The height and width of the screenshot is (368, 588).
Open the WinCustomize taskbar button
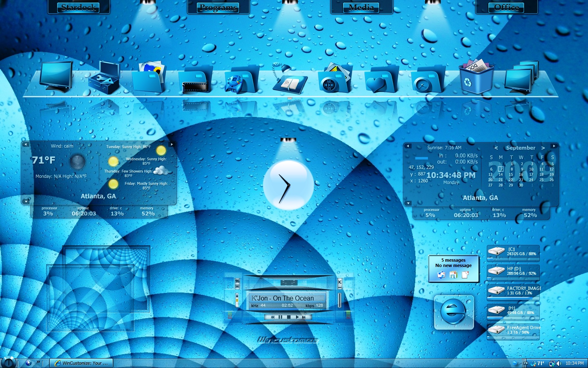[x=81, y=363]
